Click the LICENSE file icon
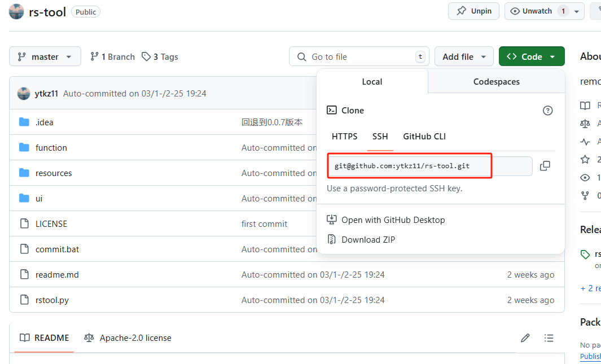 pos(24,224)
